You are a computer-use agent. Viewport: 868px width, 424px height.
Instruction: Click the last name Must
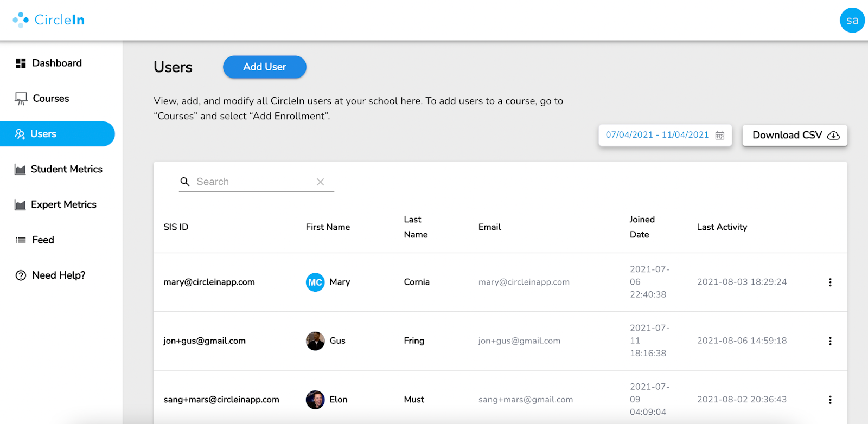[414, 400]
